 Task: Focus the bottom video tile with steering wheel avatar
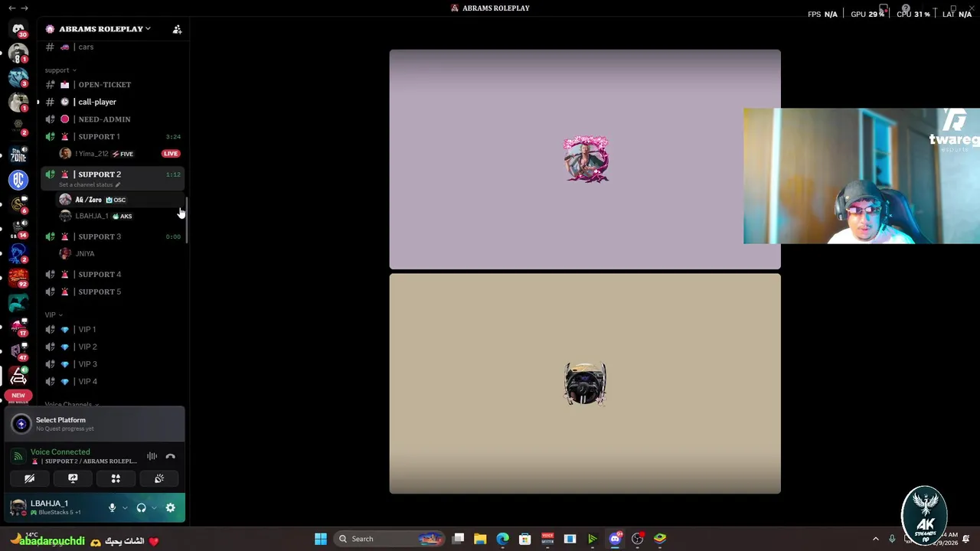pyautogui.click(x=585, y=383)
